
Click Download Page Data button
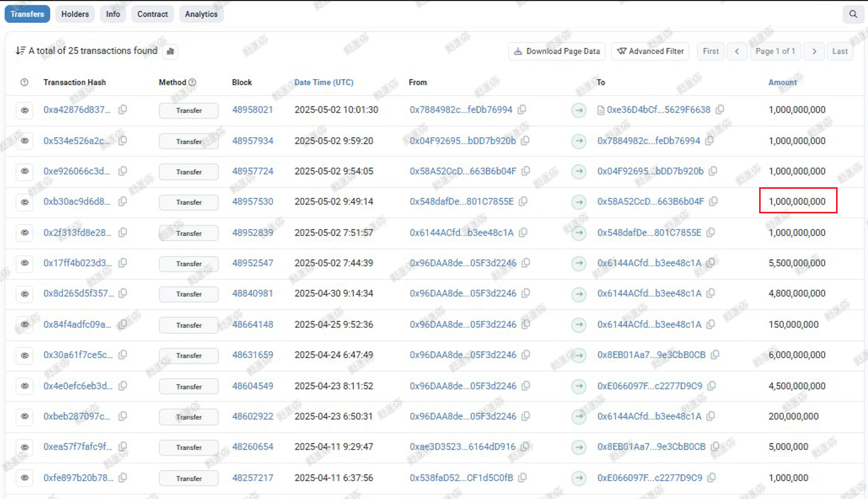[557, 51]
